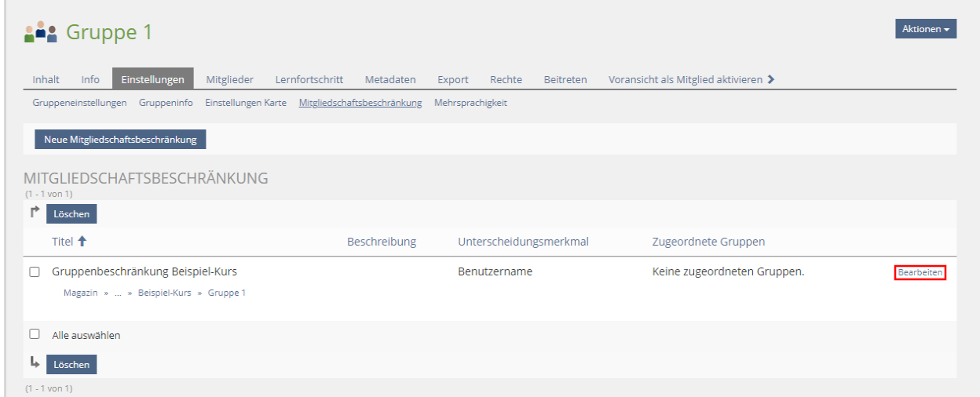
Task: Click the Gruppe 1 group icon
Action: (x=41, y=32)
